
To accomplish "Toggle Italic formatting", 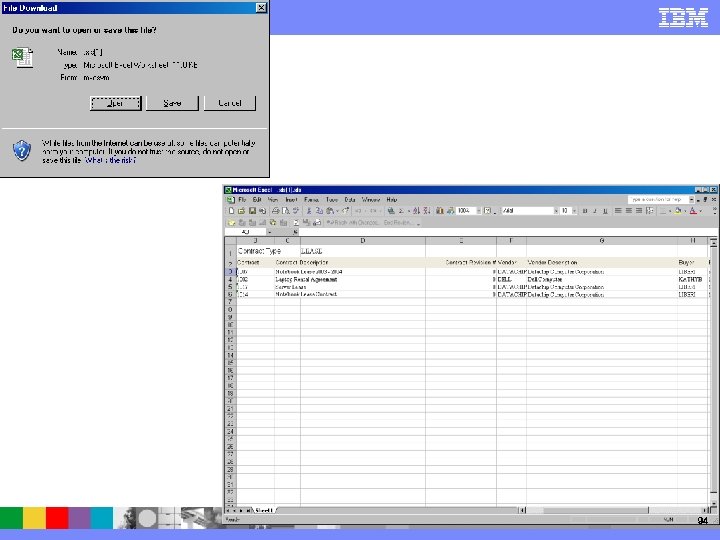I will pos(595,211).
